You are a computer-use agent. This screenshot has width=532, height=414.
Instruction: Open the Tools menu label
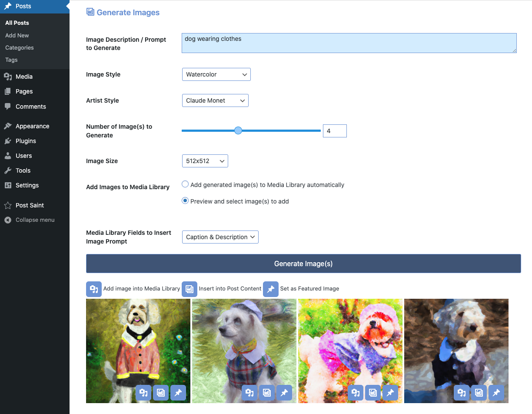point(23,170)
